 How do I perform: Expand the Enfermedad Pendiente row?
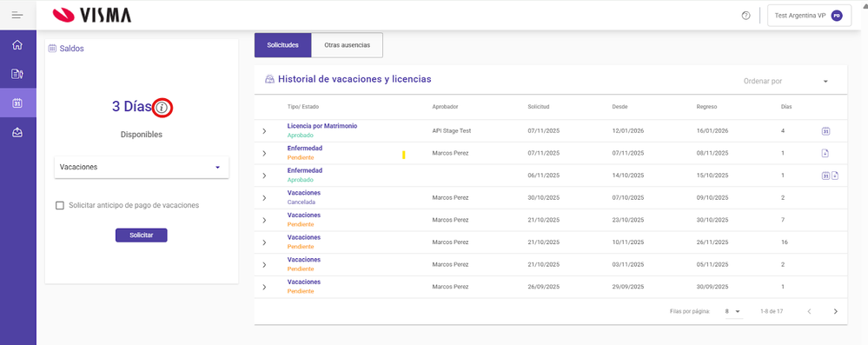[x=264, y=153]
